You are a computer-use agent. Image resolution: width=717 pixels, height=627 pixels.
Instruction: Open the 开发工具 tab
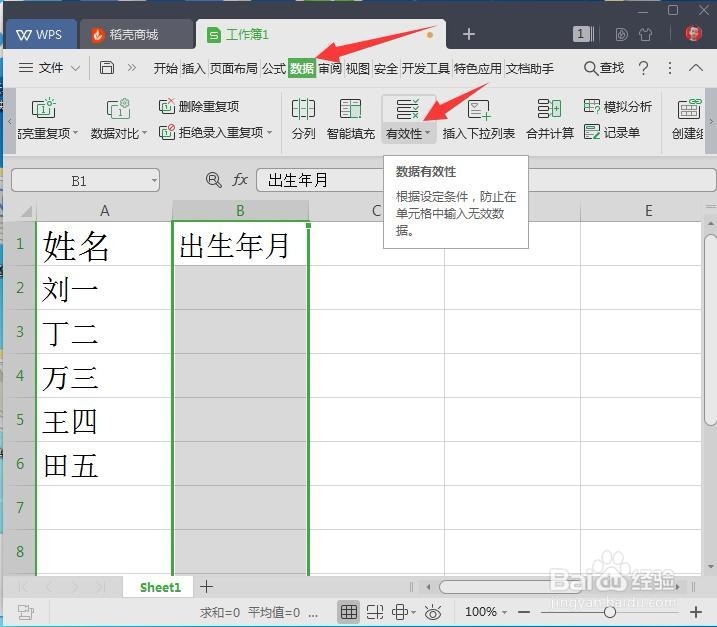[x=426, y=68]
